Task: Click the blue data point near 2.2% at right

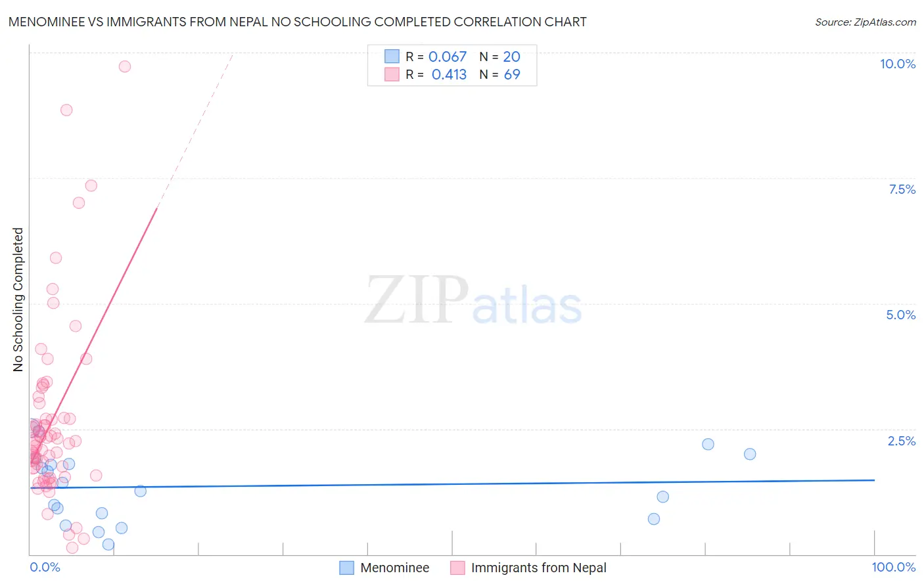Action: click(708, 444)
